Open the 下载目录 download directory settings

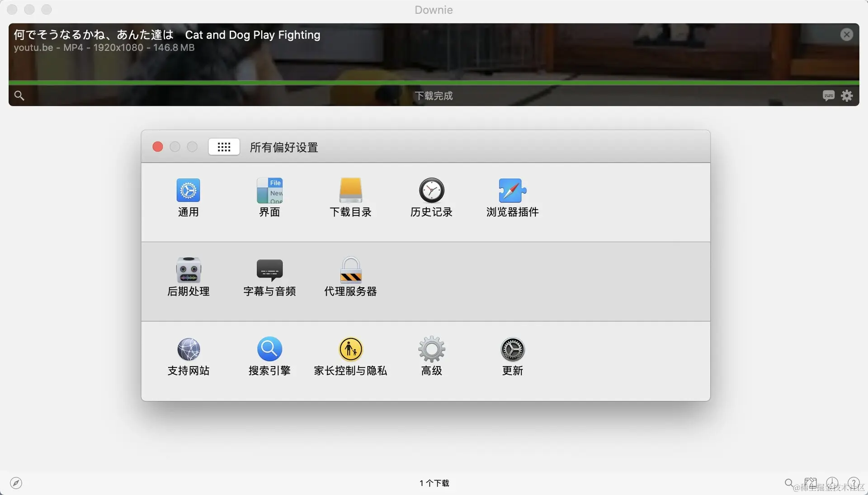coord(350,198)
